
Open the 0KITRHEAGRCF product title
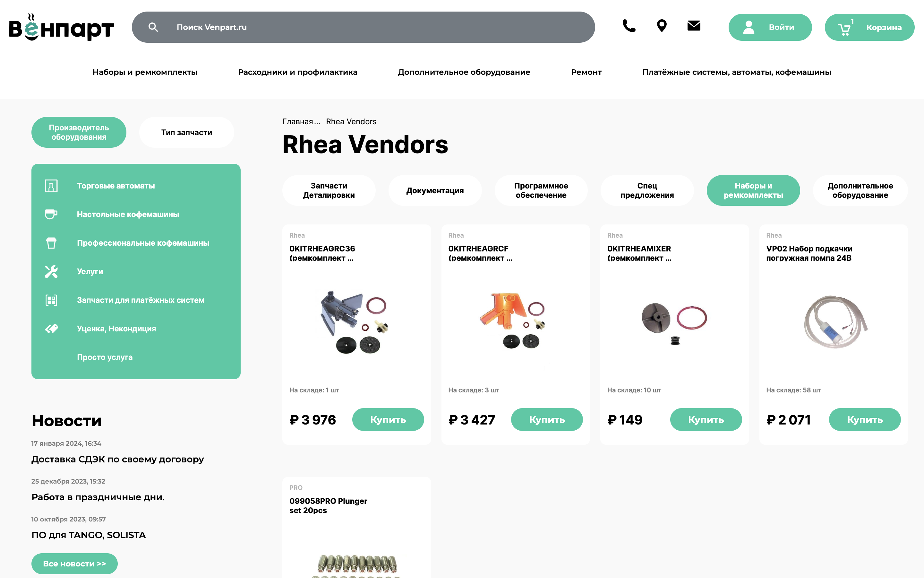pos(480,253)
